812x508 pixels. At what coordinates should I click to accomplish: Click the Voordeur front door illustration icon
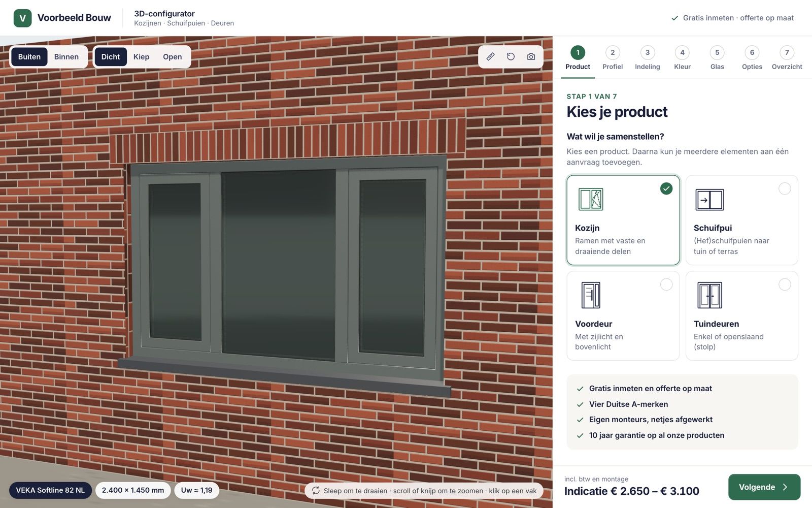point(591,295)
